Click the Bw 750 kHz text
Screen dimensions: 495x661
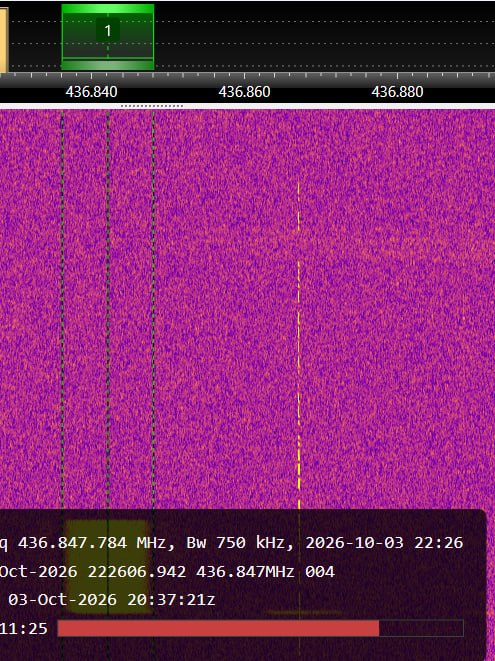click(237, 543)
